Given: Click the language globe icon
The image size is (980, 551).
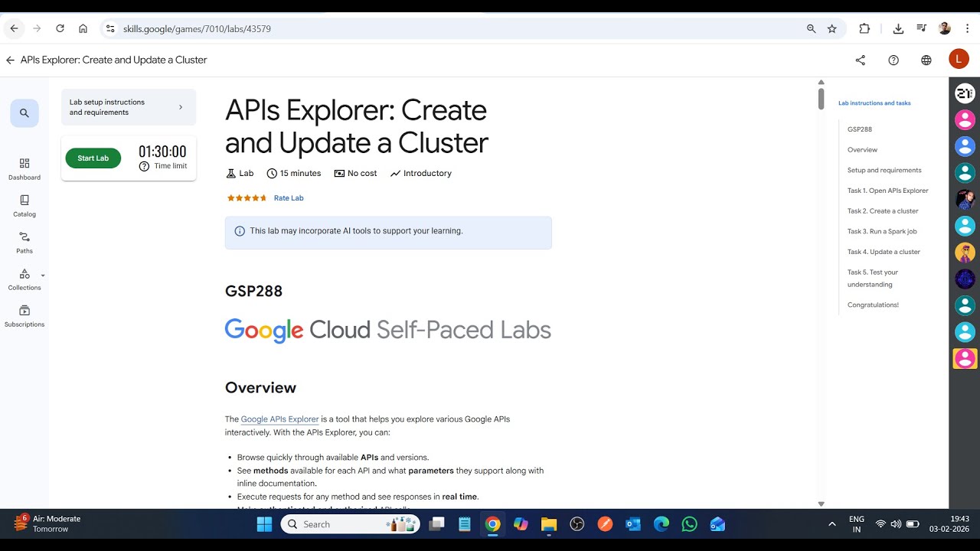Looking at the screenshot, I should [926, 60].
